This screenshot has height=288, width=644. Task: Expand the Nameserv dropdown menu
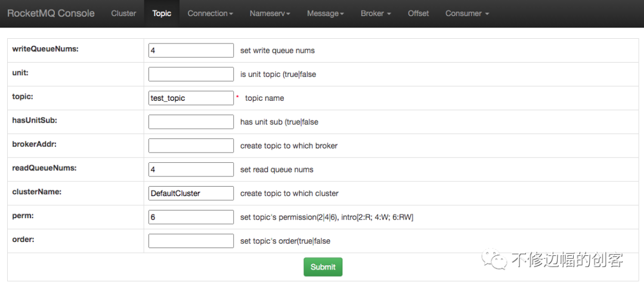tap(270, 13)
